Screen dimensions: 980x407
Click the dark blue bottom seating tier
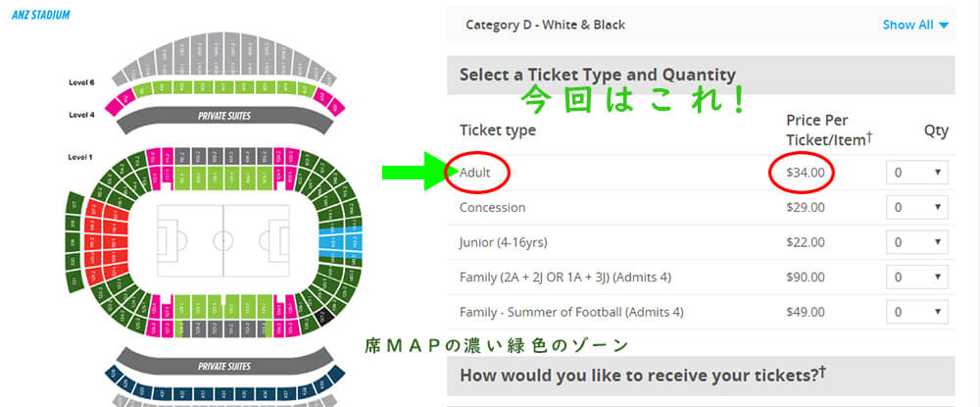coord(224,392)
